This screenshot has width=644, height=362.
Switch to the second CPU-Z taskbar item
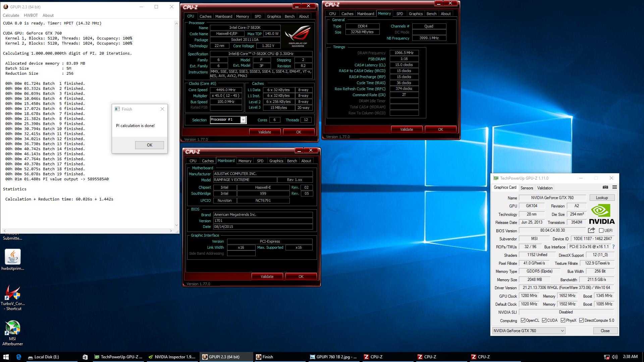441,357
